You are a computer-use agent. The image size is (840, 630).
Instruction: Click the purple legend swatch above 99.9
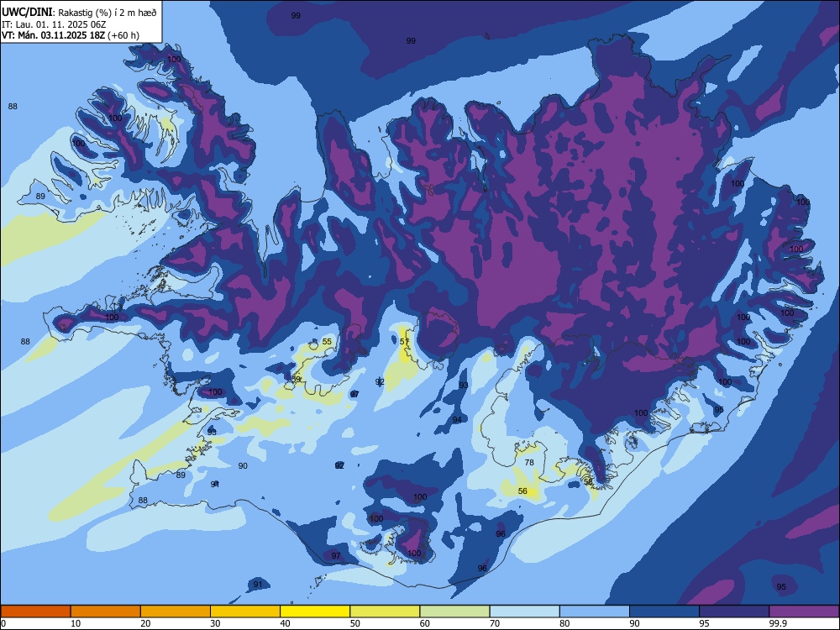pos(804,612)
